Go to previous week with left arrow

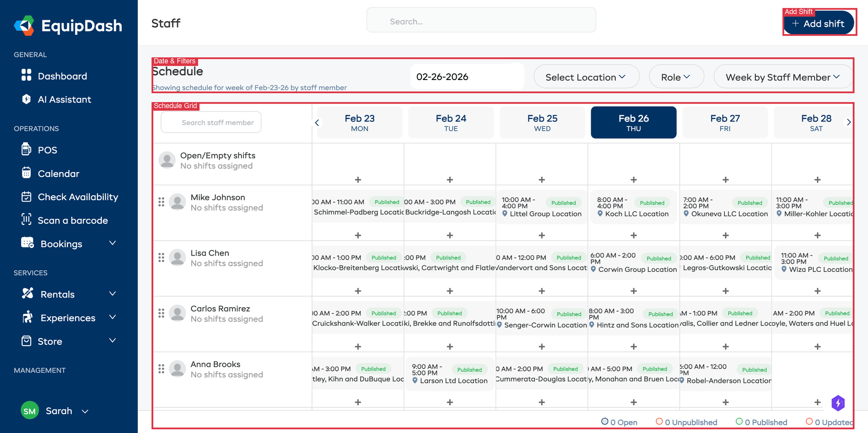coord(317,122)
